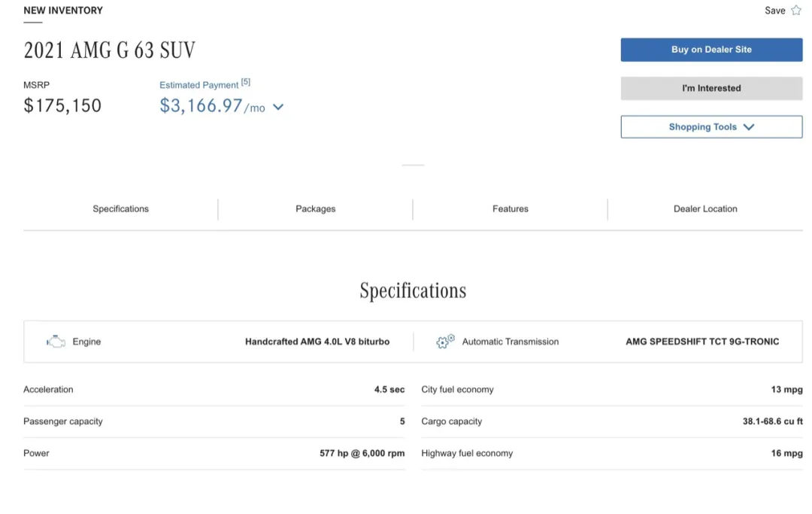
Task: Click the MSRP label
Action: [36, 85]
